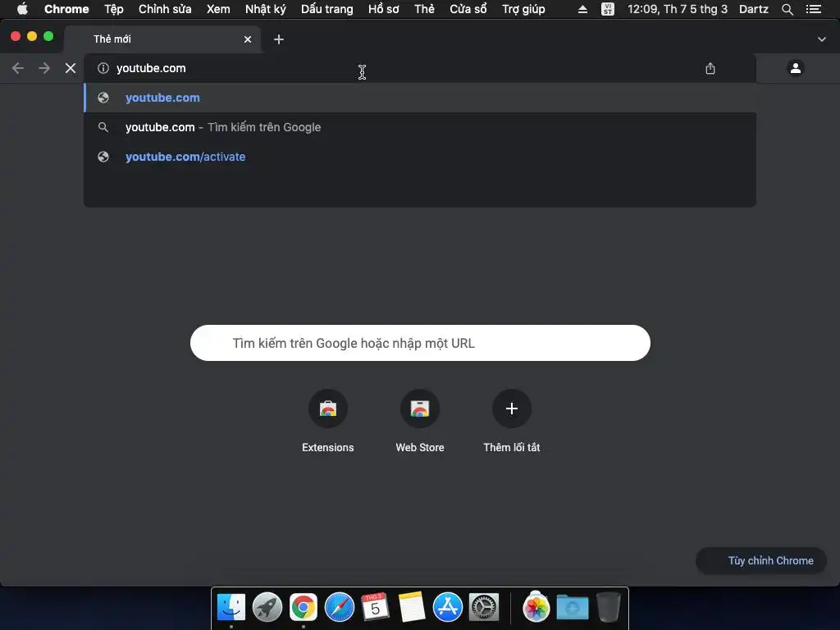Open a new tab with plus button

pyautogui.click(x=279, y=39)
